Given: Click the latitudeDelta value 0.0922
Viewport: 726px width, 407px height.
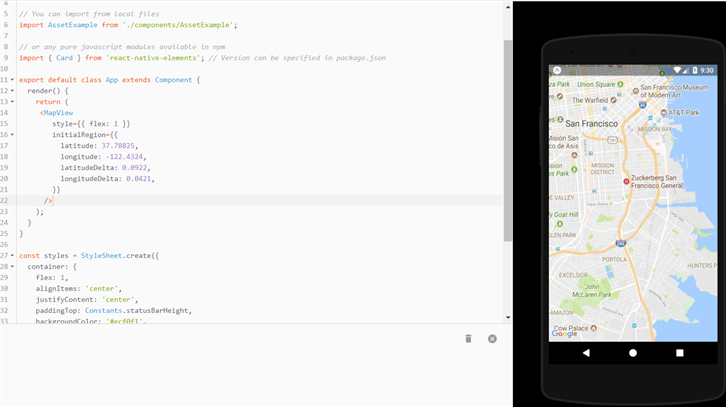Looking at the screenshot, I should click(134, 168).
